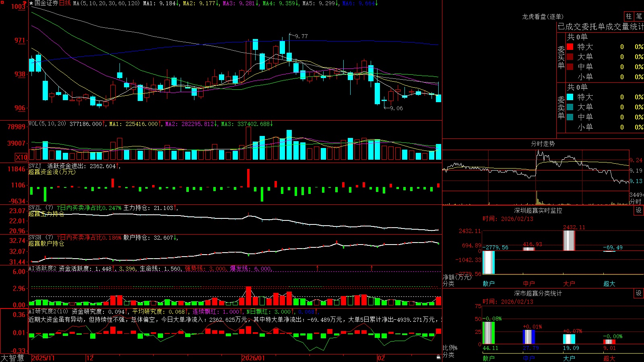Viewport: 644px width, 362px height.
Task: Toggle the 笔 tick view button
Action: pyautogui.click(x=639, y=16)
